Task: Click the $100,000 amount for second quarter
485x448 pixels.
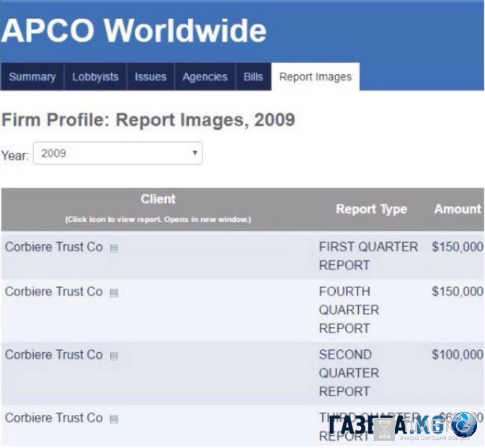Action: pos(458,355)
